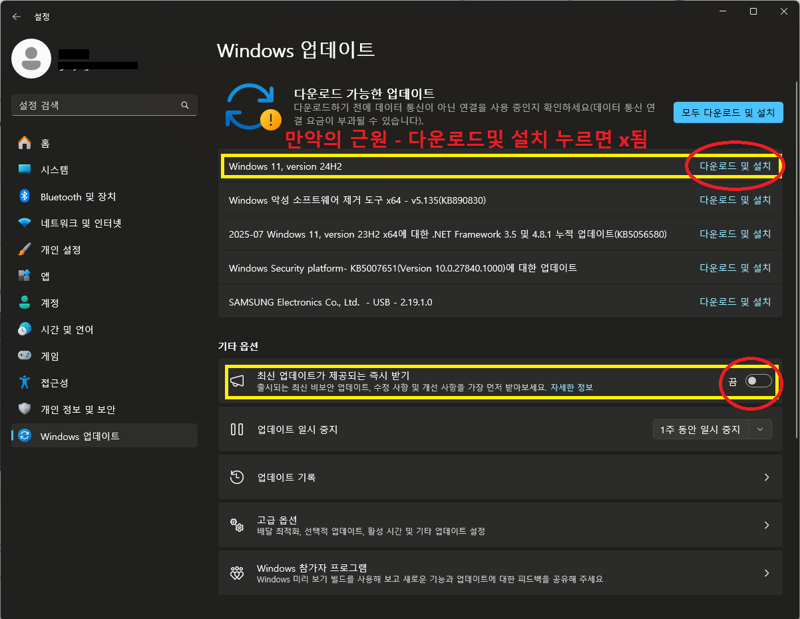Click the 다운로드 가능한 업데이트 heading

coord(364,93)
